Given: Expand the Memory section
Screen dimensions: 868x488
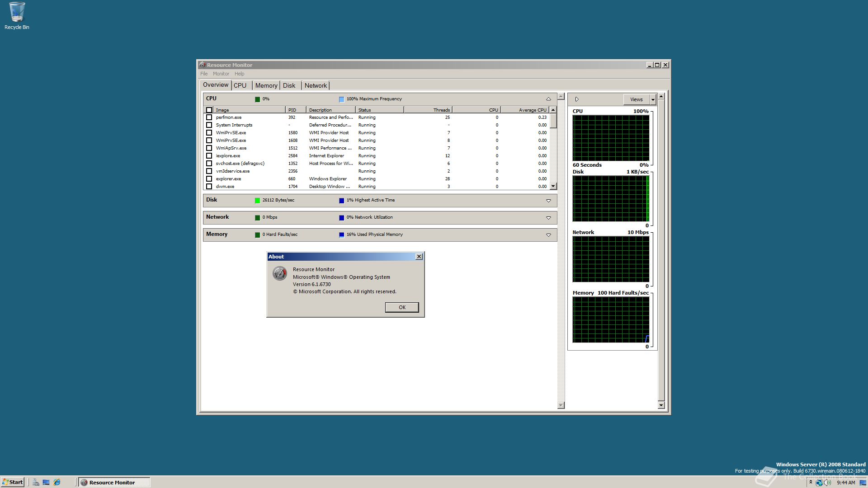Looking at the screenshot, I should pyautogui.click(x=548, y=235).
